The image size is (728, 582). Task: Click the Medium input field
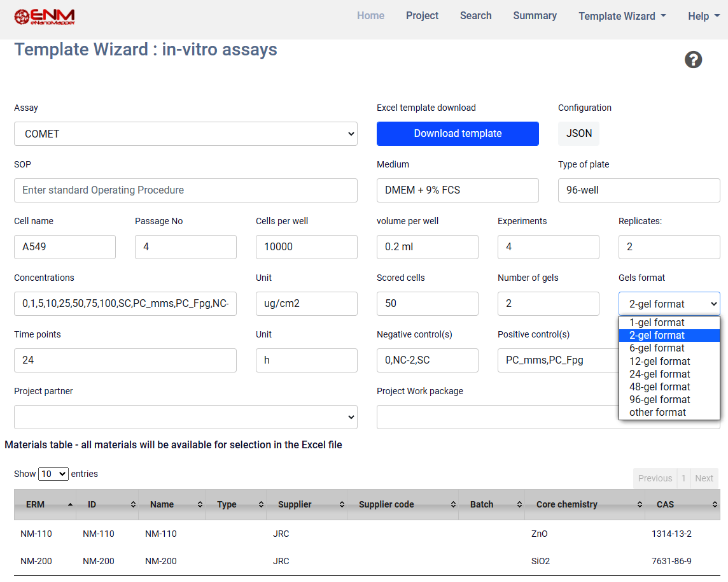coord(458,190)
